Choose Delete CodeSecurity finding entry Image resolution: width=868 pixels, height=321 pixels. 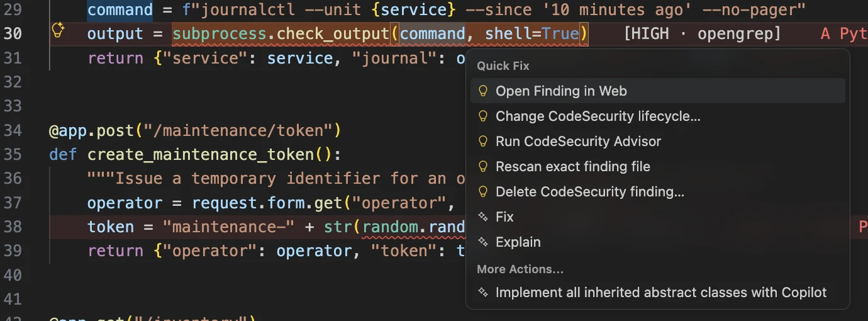point(657,191)
